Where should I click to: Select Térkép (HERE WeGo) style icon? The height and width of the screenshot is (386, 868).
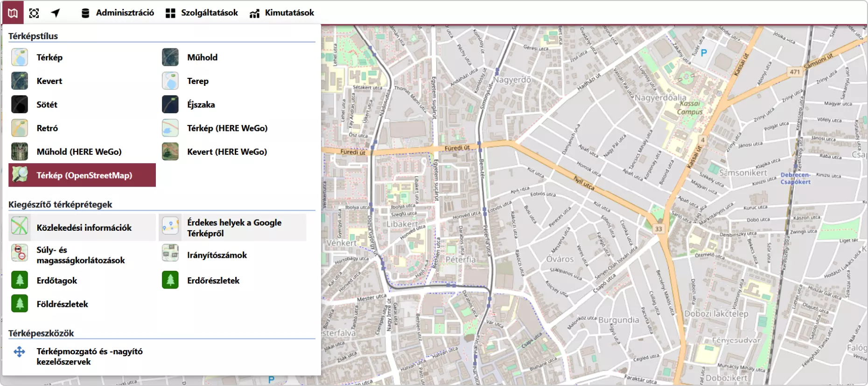170,128
